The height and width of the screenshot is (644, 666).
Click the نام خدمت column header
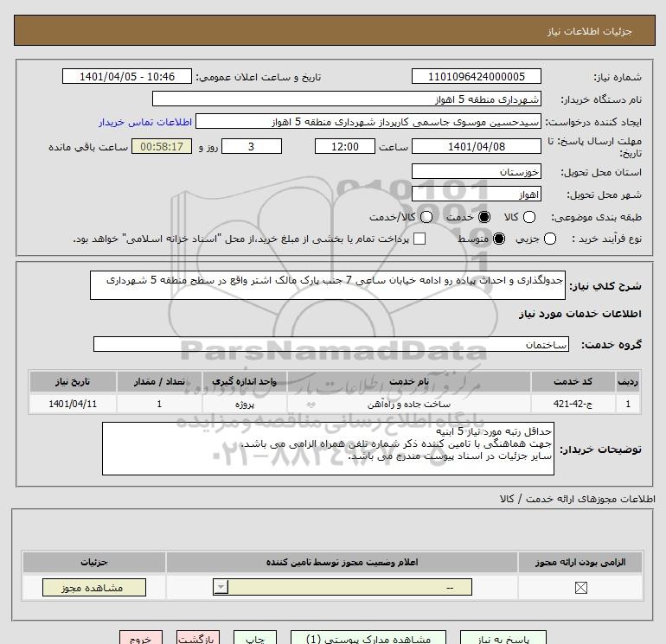408,381
